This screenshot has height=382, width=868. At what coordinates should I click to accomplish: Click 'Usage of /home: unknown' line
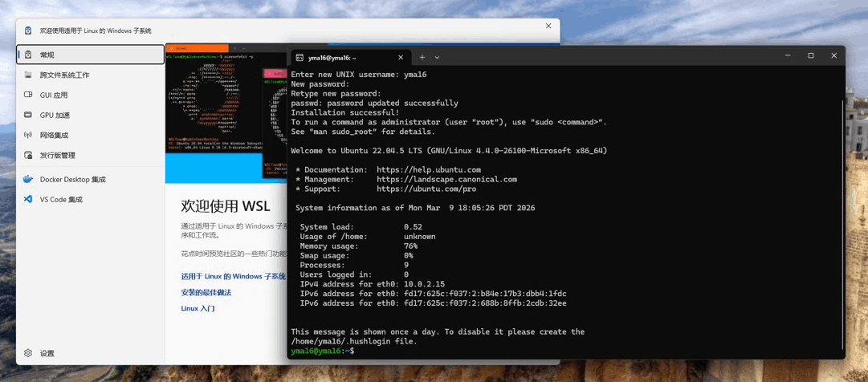[368, 237]
